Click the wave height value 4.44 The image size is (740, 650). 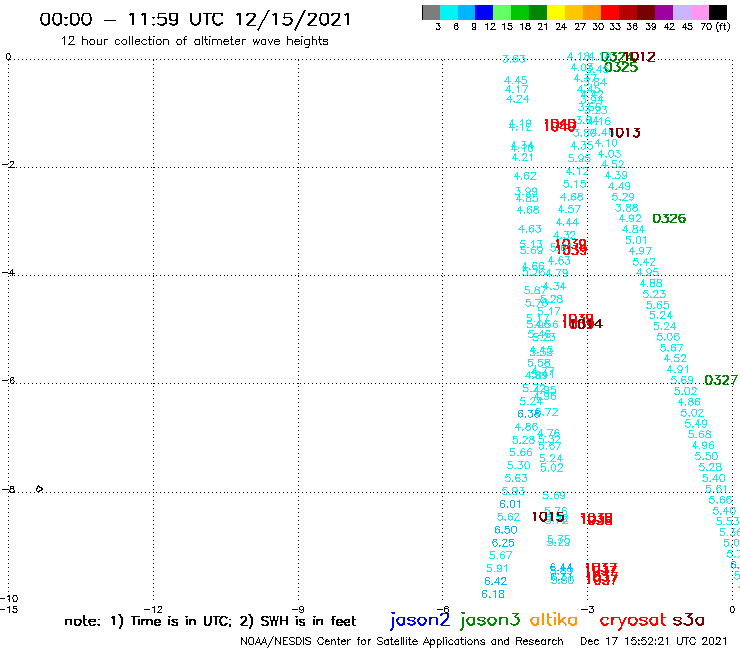(567, 222)
